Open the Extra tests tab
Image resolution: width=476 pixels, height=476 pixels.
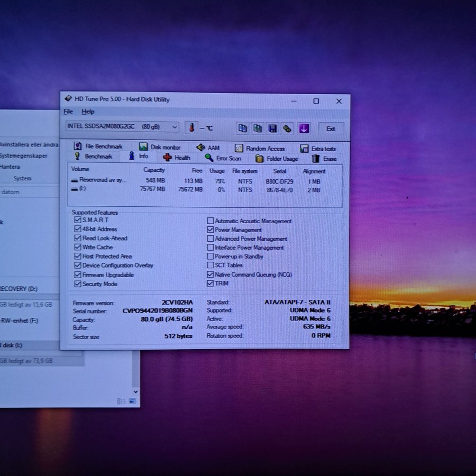click(x=318, y=149)
